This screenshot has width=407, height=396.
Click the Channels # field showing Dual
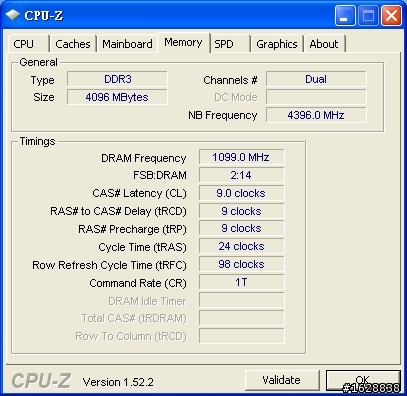coord(316,79)
